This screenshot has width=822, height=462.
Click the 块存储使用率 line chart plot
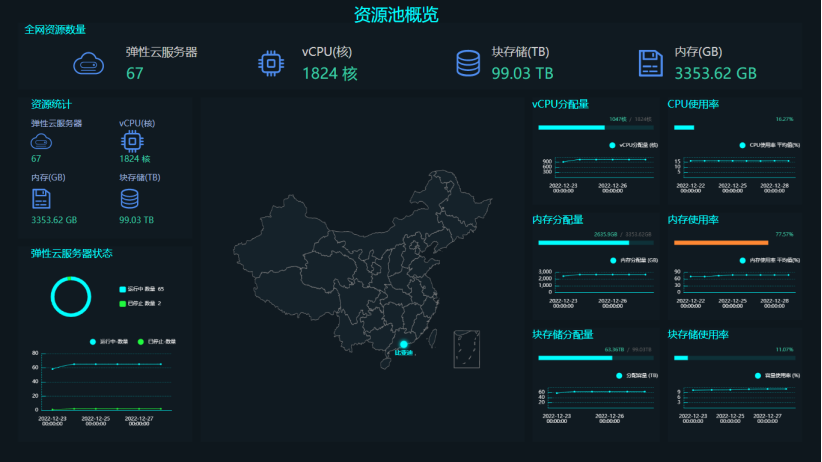click(739, 397)
